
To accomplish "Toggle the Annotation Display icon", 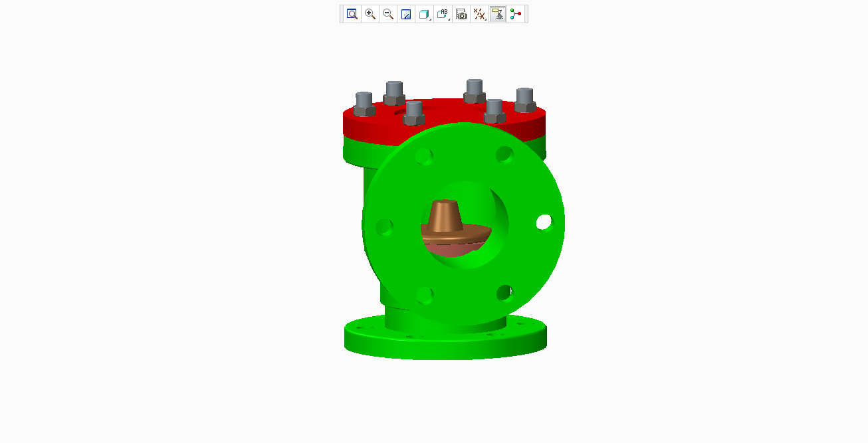I will tap(497, 14).
